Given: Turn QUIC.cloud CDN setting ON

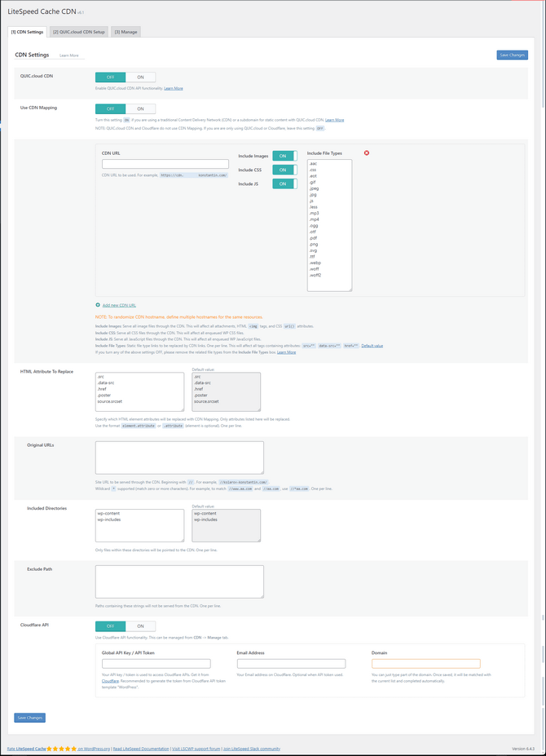Looking at the screenshot, I should tap(140, 77).
